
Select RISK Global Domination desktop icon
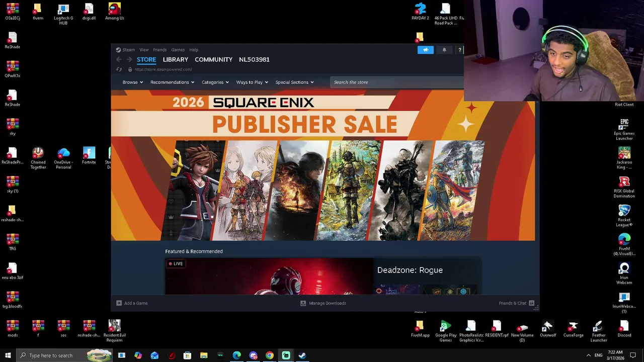tap(624, 187)
